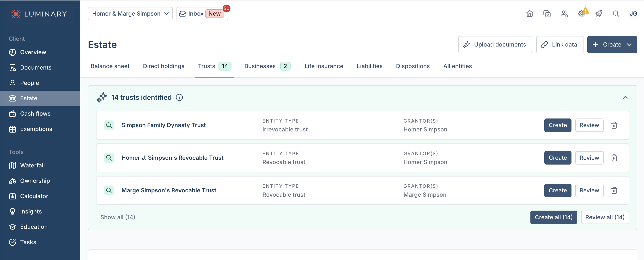Go to Documents in sidebar
644x260 pixels.
40,67
